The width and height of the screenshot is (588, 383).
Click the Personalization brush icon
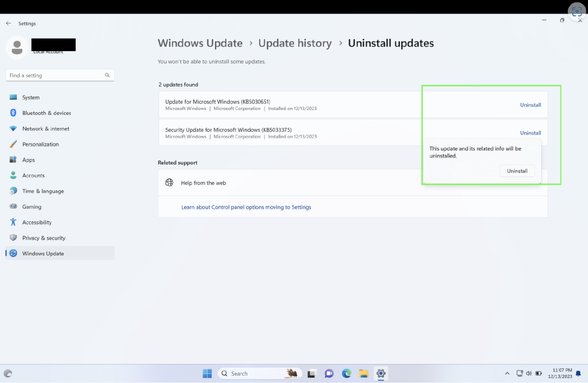[x=13, y=144]
